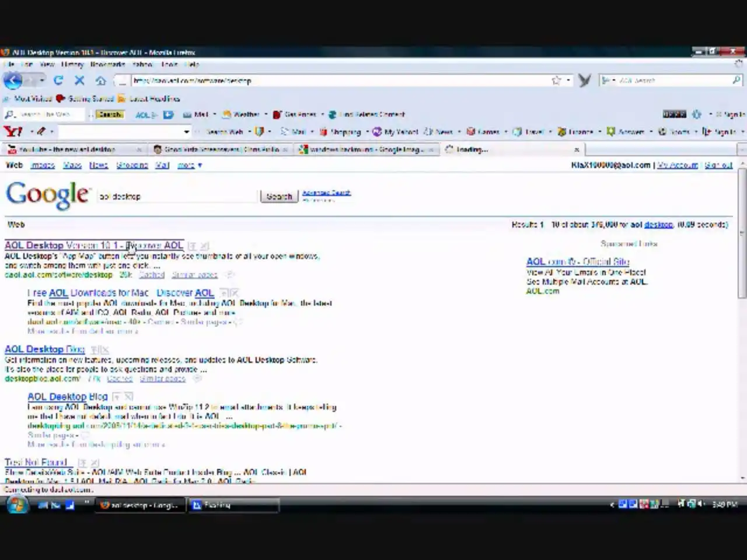The width and height of the screenshot is (747, 560).
Task: Expand AOL toolbar Mail dropdown arrow
Action: tap(215, 115)
